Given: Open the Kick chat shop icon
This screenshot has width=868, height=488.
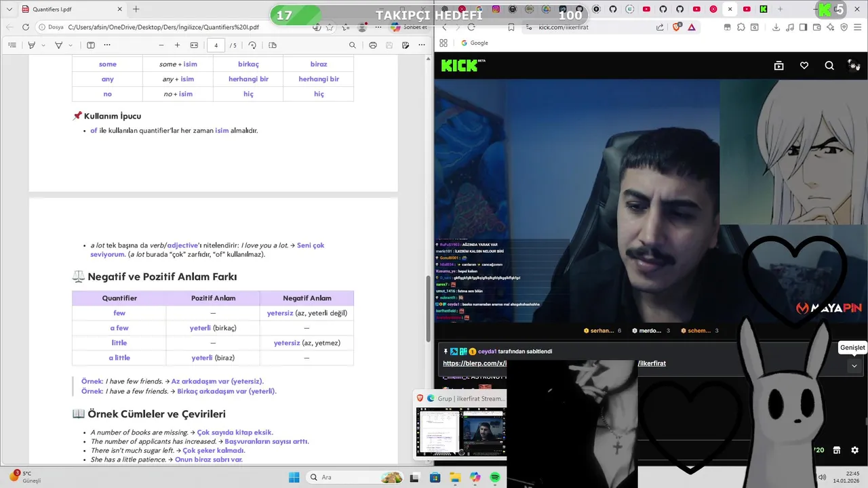Looking at the screenshot, I should point(837,450).
